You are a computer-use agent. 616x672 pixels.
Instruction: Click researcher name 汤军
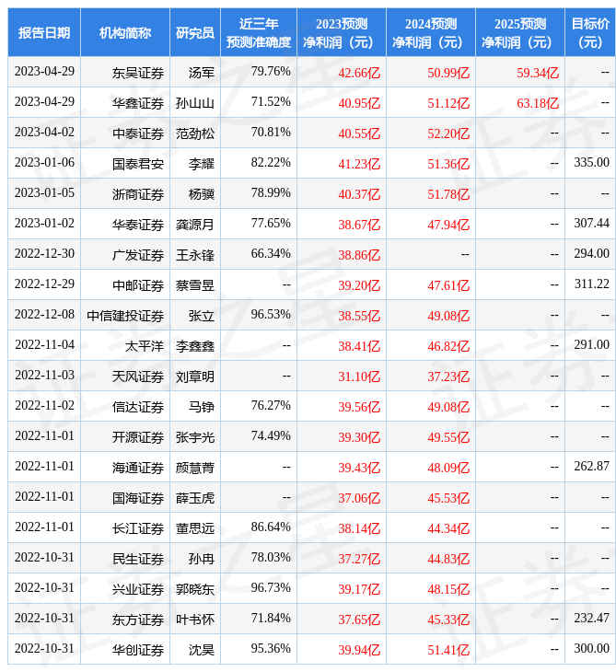202,73
